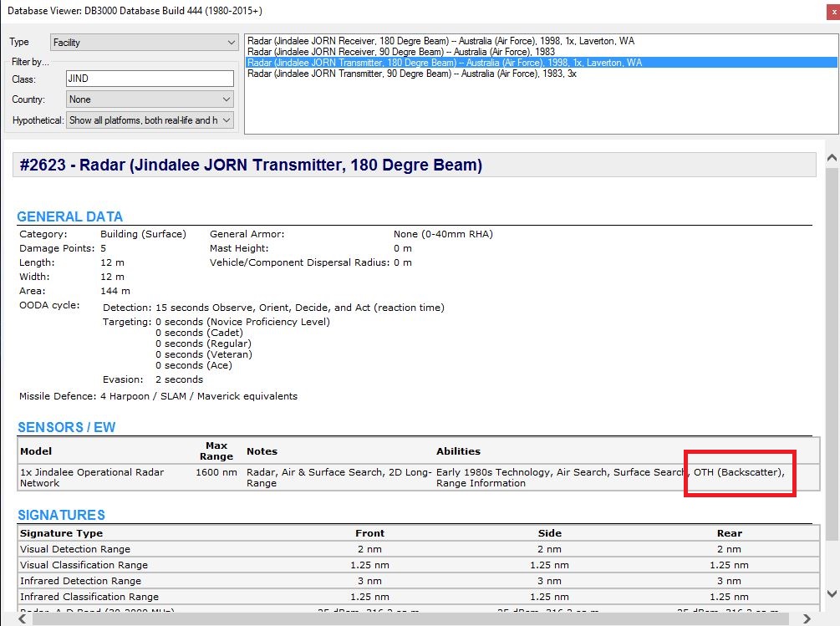Click the GENERAL DATA section heading

point(69,217)
